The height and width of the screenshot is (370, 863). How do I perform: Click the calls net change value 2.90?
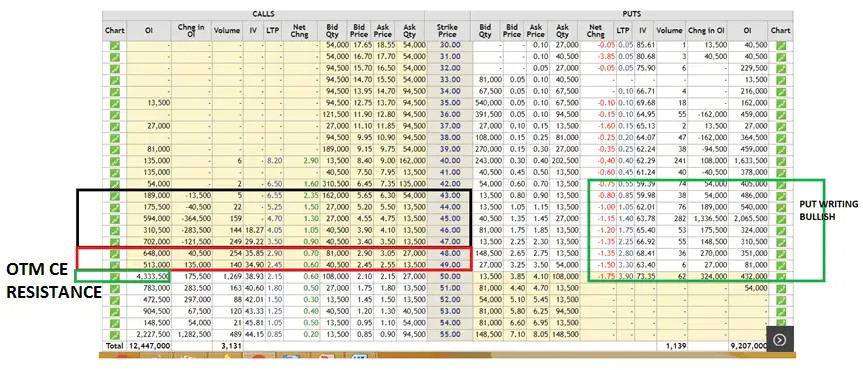[x=311, y=161]
